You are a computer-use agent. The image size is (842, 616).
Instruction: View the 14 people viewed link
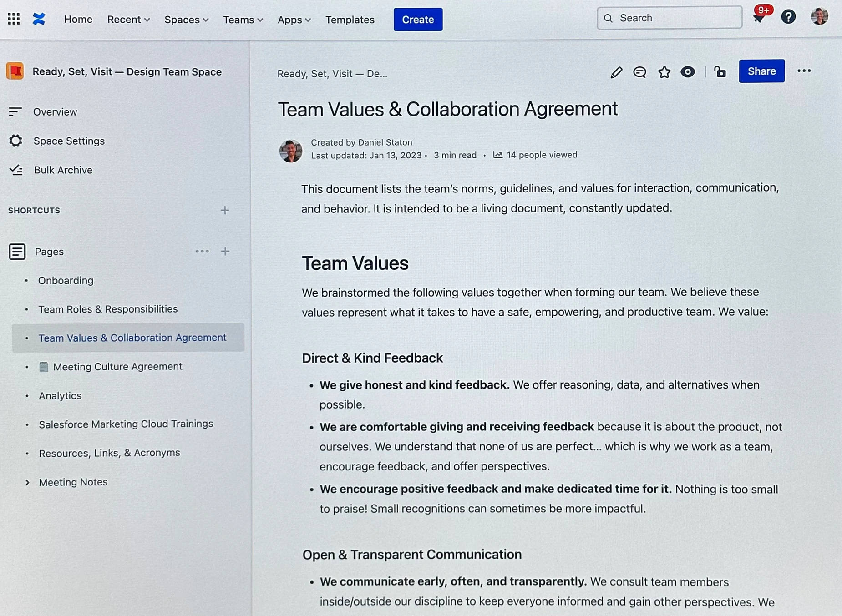click(x=542, y=155)
